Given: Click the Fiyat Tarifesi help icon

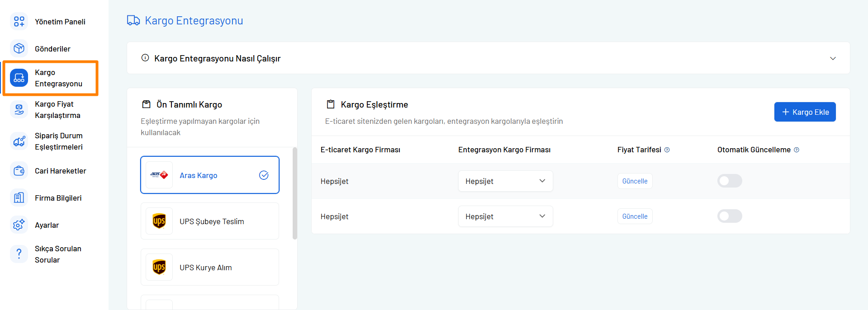Looking at the screenshot, I should (667, 150).
